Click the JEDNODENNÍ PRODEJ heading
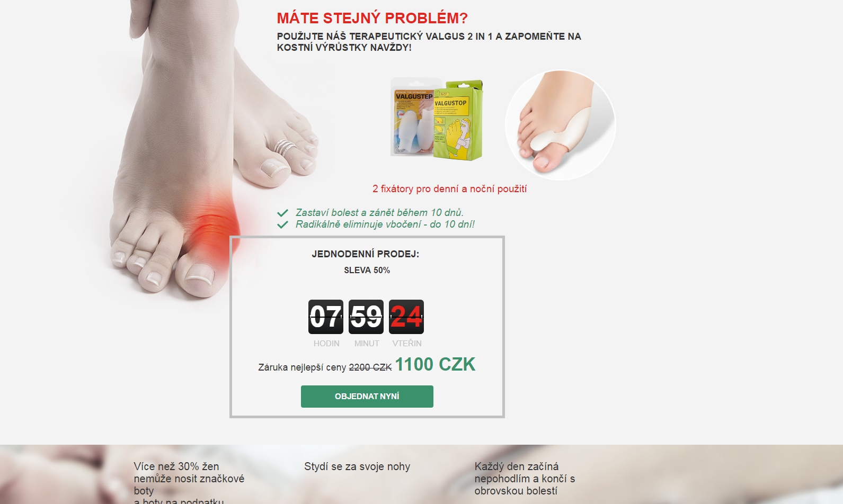This screenshot has width=843, height=504. [x=366, y=254]
